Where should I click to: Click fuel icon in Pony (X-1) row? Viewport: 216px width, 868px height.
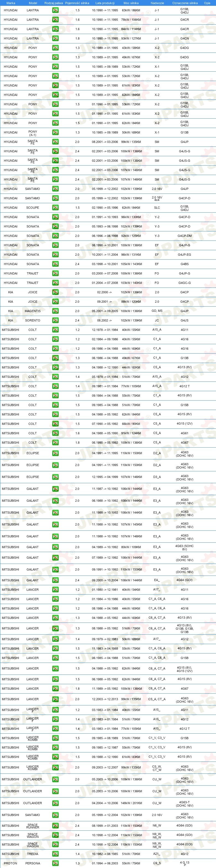(56, 132)
